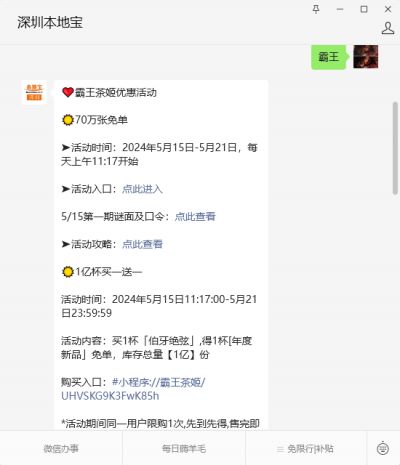The height and width of the screenshot is (465, 400).
Task: Pin the chat window on top
Action: coord(316,9)
